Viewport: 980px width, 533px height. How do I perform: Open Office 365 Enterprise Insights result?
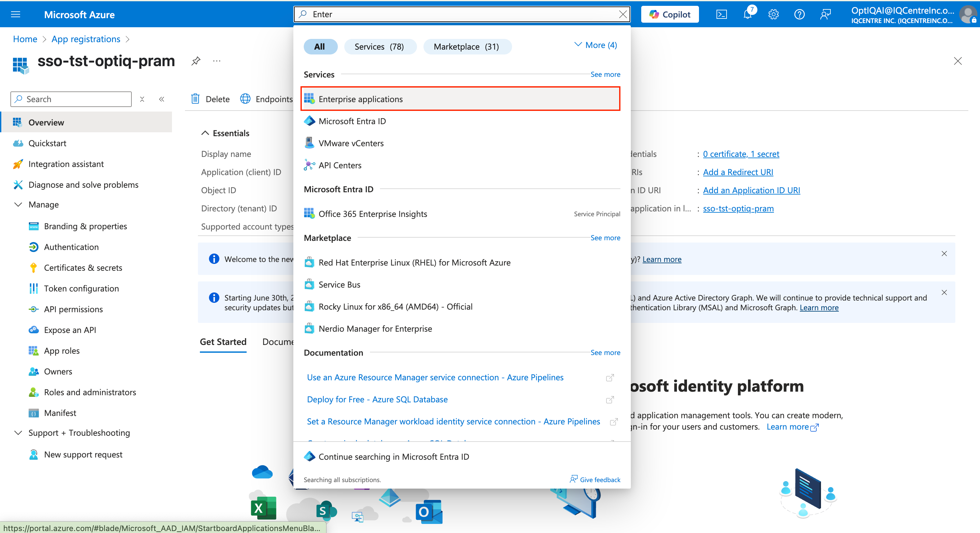(x=462, y=214)
